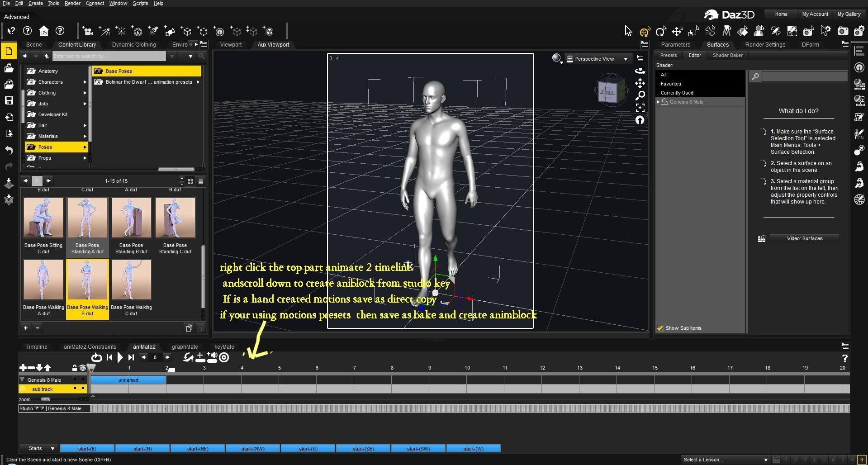Click the pan view control in viewport
The width and height of the screenshot is (868, 465).
coord(640,83)
